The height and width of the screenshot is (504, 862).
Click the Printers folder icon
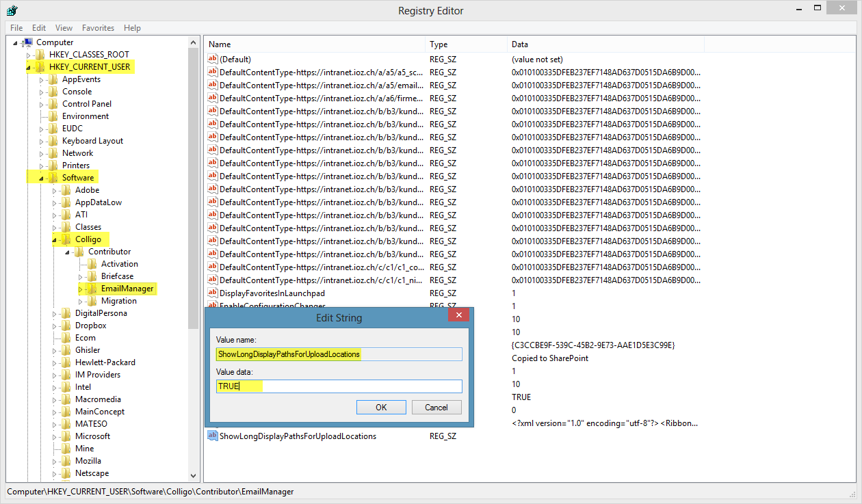point(54,165)
